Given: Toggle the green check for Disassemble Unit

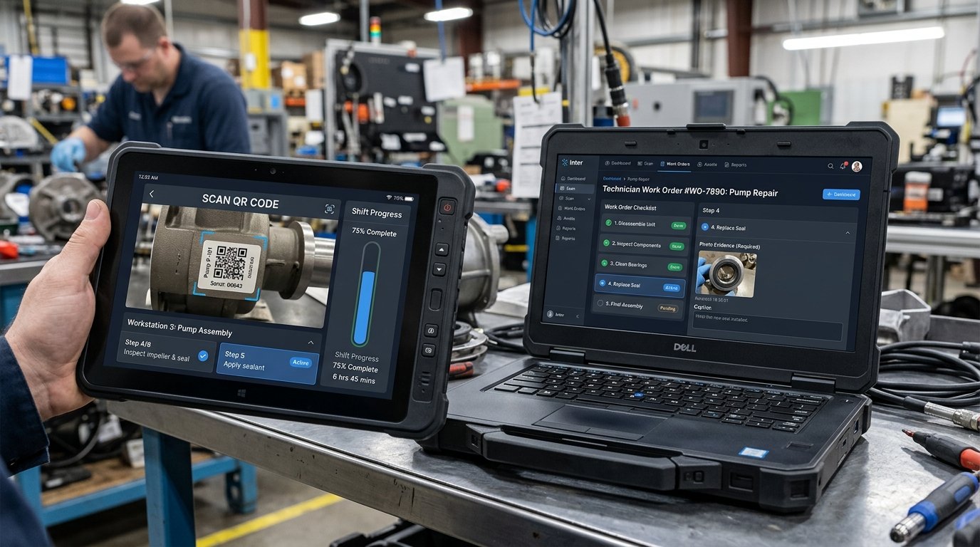Looking at the screenshot, I should [609, 224].
